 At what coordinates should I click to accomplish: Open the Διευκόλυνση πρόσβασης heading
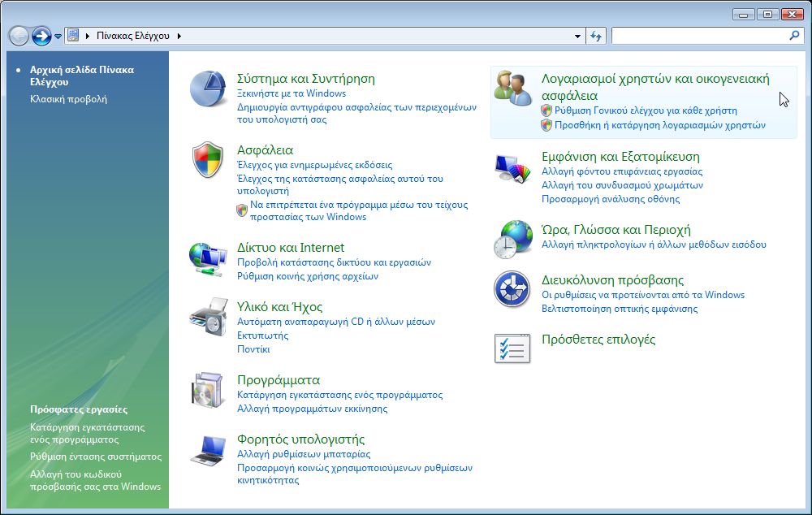click(612, 279)
